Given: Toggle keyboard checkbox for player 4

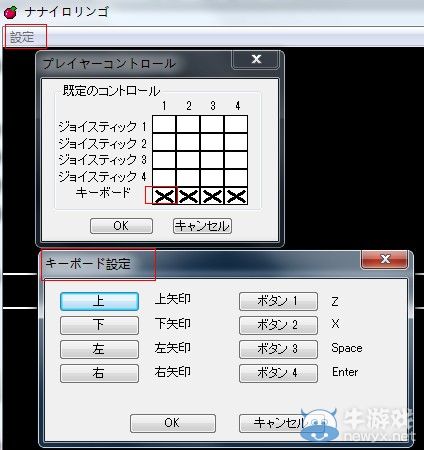Looking at the screenshot, I should [236, 196].
